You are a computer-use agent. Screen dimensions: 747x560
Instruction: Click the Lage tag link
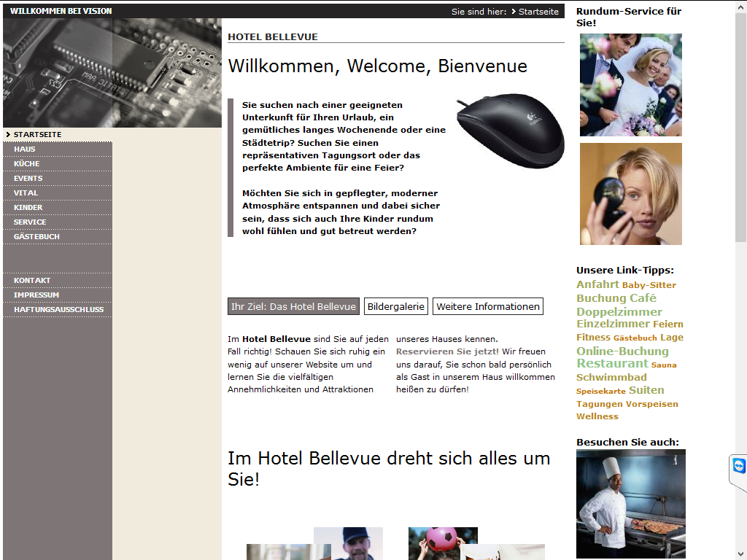tap(672, 338)
